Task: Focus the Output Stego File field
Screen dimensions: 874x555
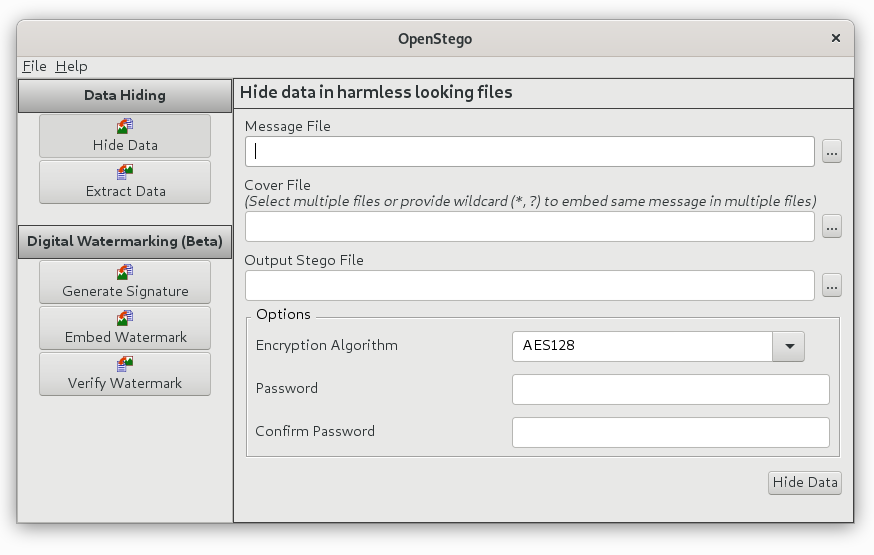Action: [530, 286]
